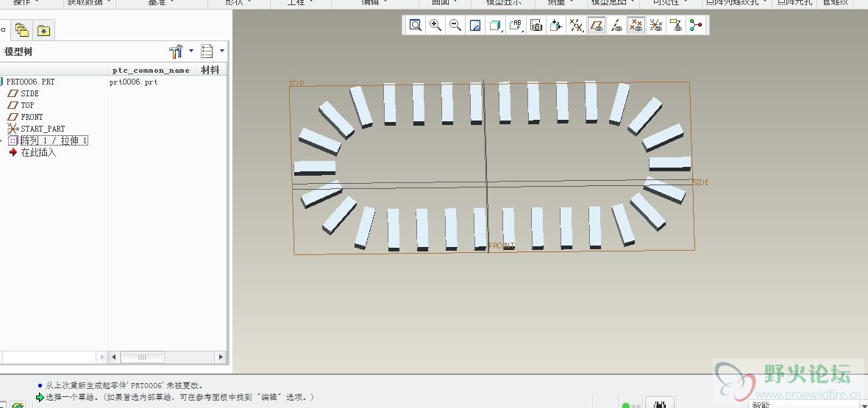The image size is (868, 408).
Task: Click the Zoom In magnifier icon
Action: (435, 25)
